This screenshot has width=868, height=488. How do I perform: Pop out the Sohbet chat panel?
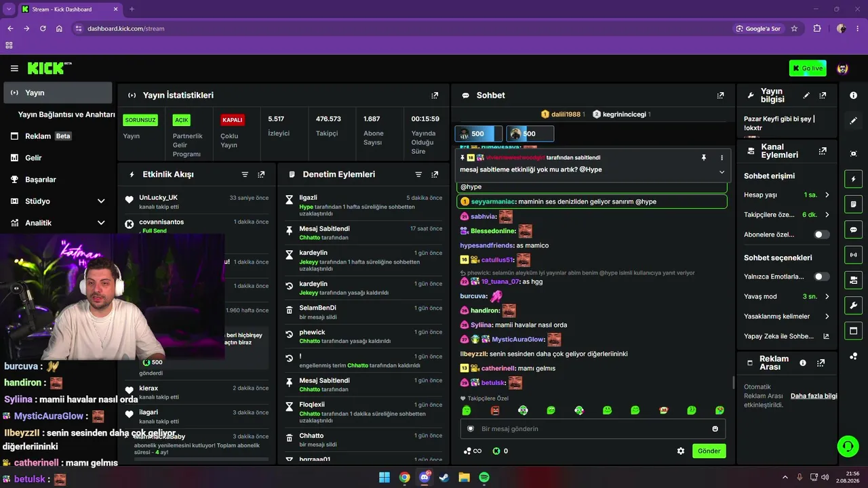[x=720, y=96]
